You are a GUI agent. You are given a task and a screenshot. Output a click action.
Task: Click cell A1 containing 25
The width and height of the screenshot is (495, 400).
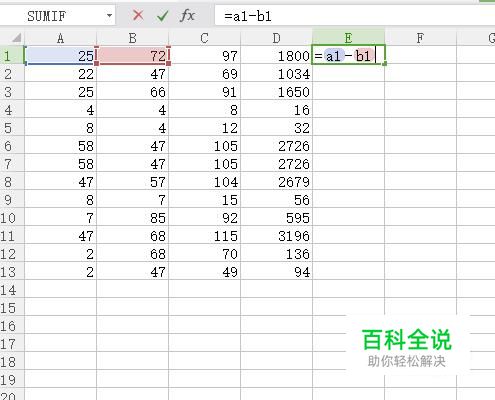click(60, 55)
